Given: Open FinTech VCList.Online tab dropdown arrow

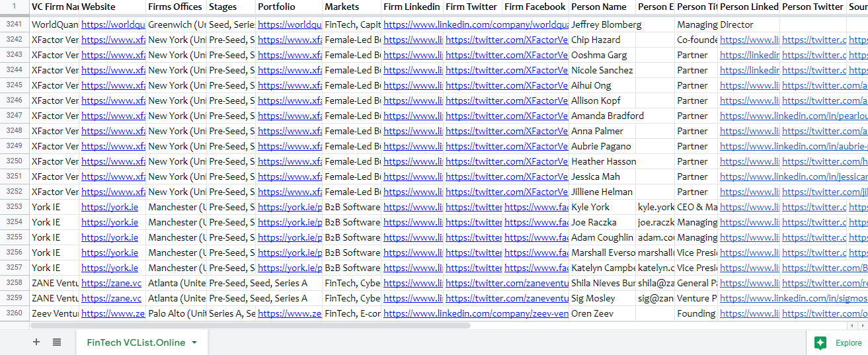Looking at the screenshot, I should (194, 342).
